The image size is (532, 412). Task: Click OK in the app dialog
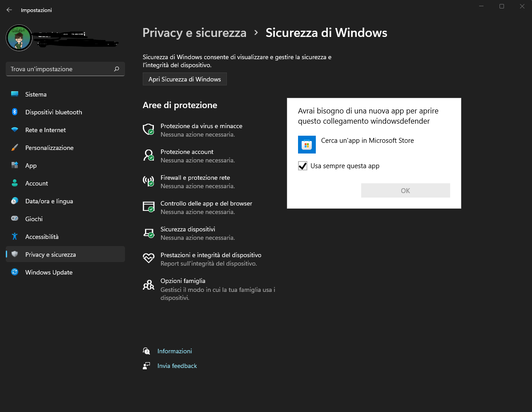point(405,190)
